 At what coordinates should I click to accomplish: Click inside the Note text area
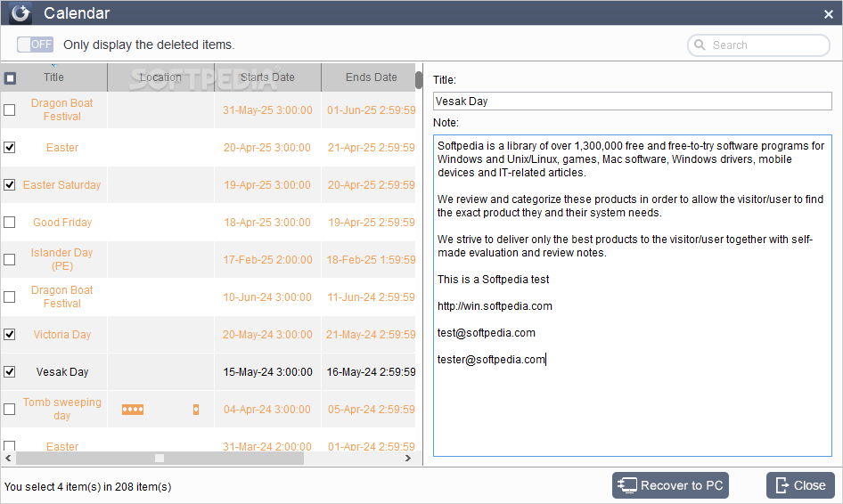tap(633, 296)
